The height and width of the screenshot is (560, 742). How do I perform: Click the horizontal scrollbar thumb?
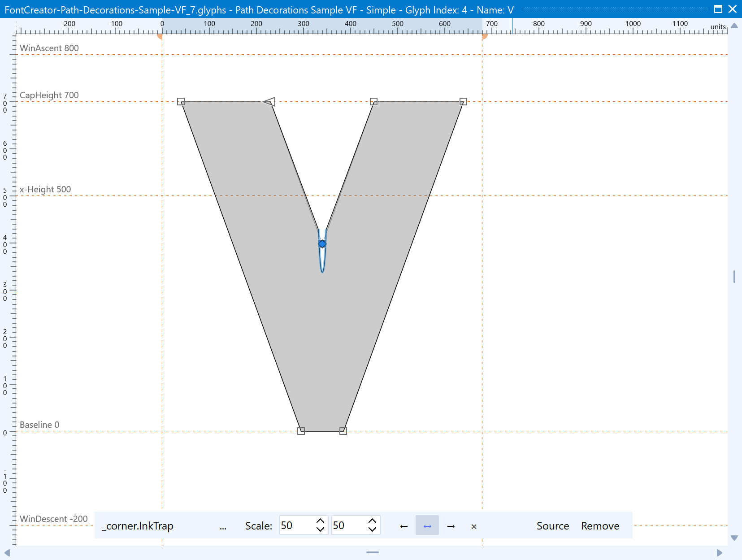pyautogui.click(x=373, y=552)
